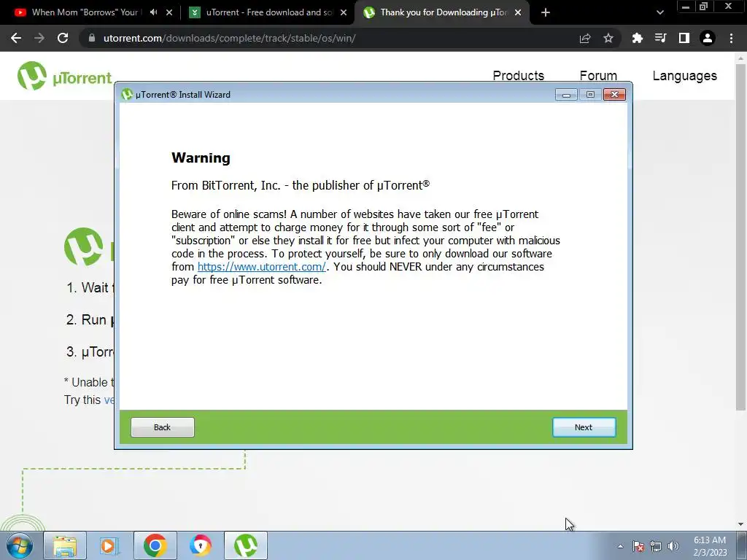
Task: Close the YouTube tab
Action: [x=169, y=12]
